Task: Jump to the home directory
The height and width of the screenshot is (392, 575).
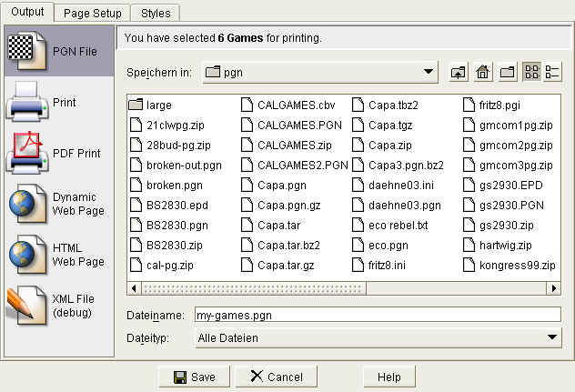Action: click(x=483, y=73)
